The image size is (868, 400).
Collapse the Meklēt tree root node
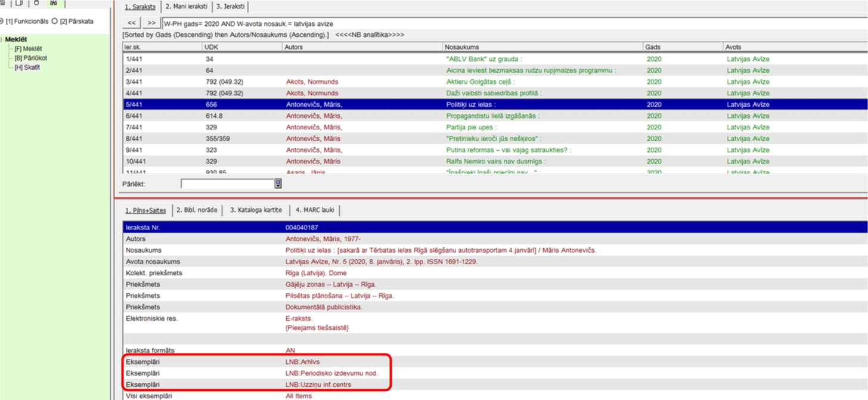click(2, 39)
